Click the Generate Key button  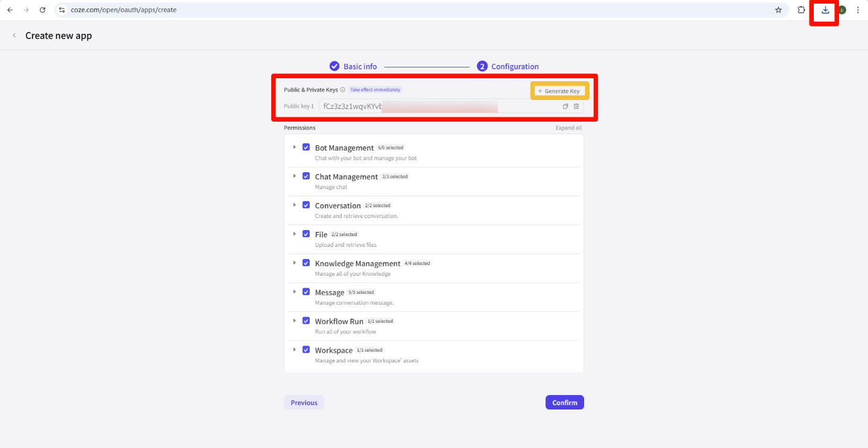[559, 90]
